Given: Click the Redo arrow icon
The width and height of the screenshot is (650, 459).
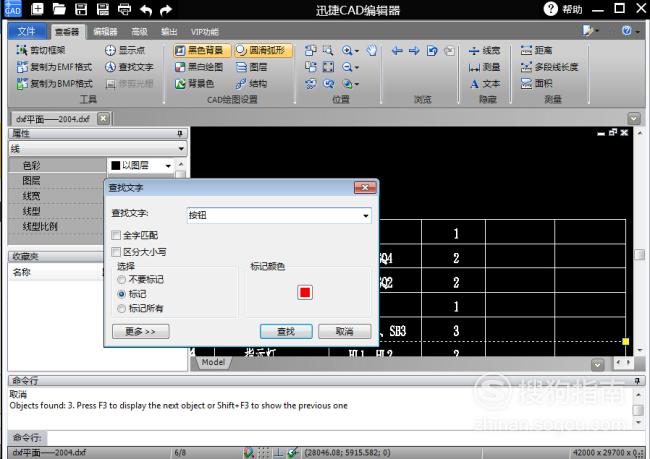Looking at the screenshot, I should point(166,10).
